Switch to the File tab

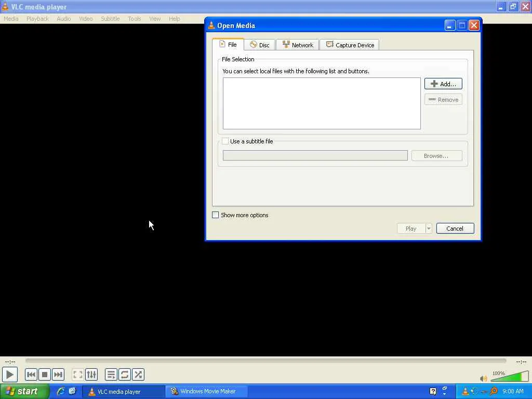coord(228,45)
